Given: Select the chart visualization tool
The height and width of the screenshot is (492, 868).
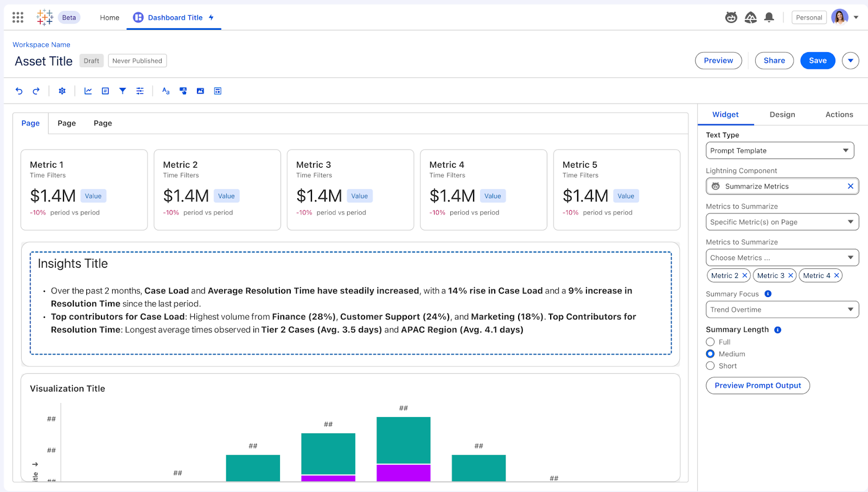Looking at the screenshot, I should (87, 91).
